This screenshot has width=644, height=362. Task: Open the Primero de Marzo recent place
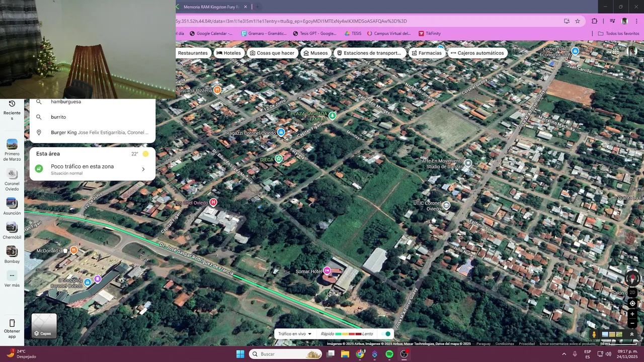[12, 150]
